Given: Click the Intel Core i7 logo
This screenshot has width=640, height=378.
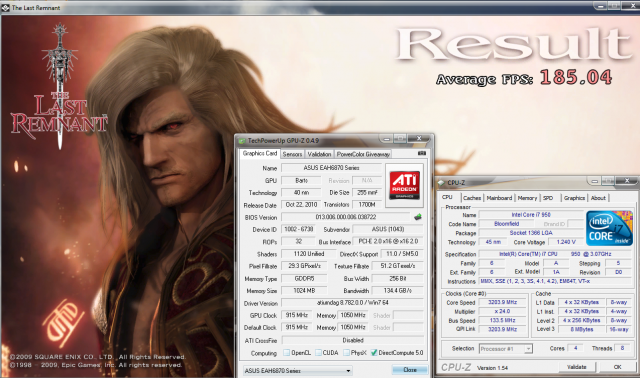Looking at the screenshot, I should click(x=609, y=228).
